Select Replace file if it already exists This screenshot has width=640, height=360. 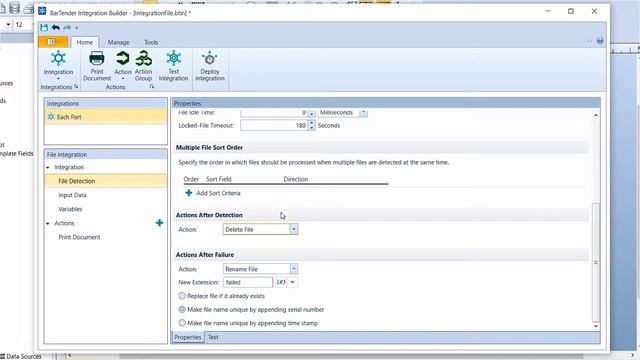pyautogui.click(x=182, y=296)
